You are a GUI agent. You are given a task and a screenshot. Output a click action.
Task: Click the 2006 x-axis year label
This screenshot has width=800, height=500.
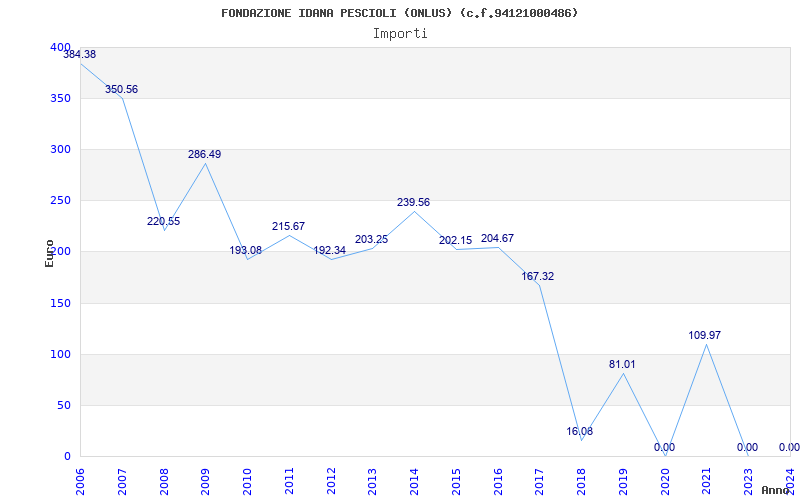pos(81,482)
